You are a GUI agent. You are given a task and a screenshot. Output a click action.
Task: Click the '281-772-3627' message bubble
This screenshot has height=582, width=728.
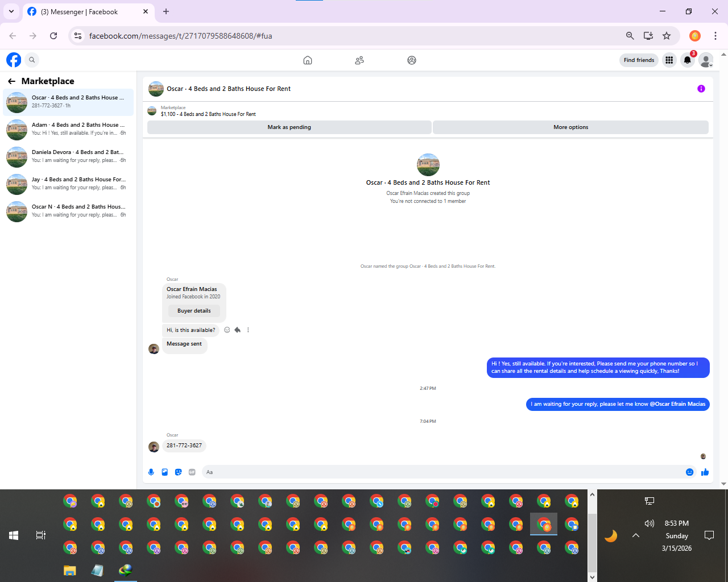(x=184, y=446)
